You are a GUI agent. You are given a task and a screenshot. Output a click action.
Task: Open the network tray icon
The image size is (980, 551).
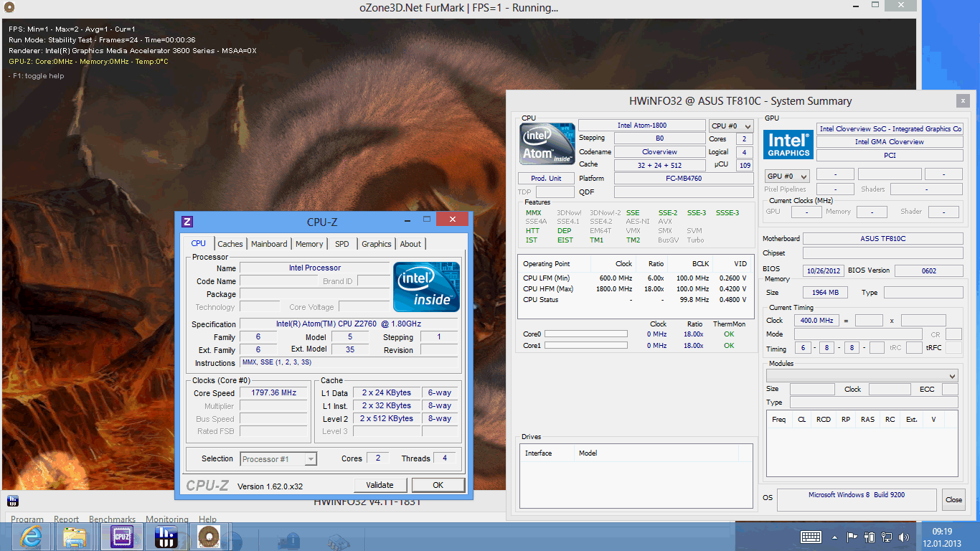(887, 537)
